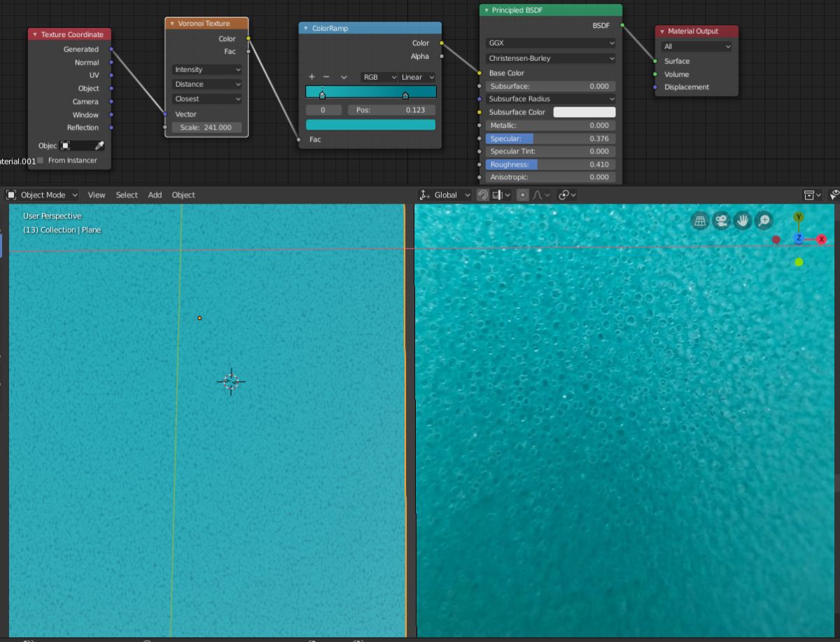The width and height of the screenshot is (840, 642).
Task: Open the snapping options dropdown
Action: tap(501, 195)
